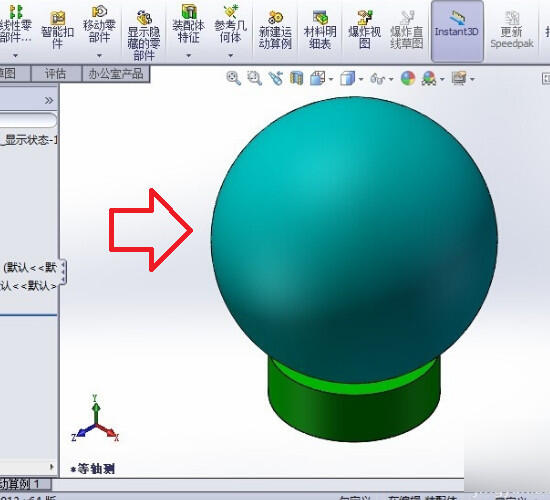Click Show Hidden Components (显示隐藏的零部件)
Image resolution: width=550 pixels, height=500 pixels.
click(144, 35)
